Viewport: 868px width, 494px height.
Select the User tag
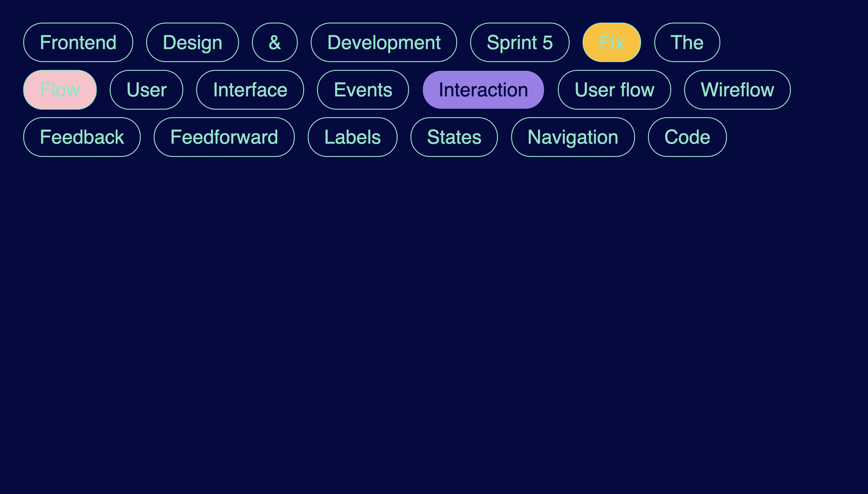point(146,89)
